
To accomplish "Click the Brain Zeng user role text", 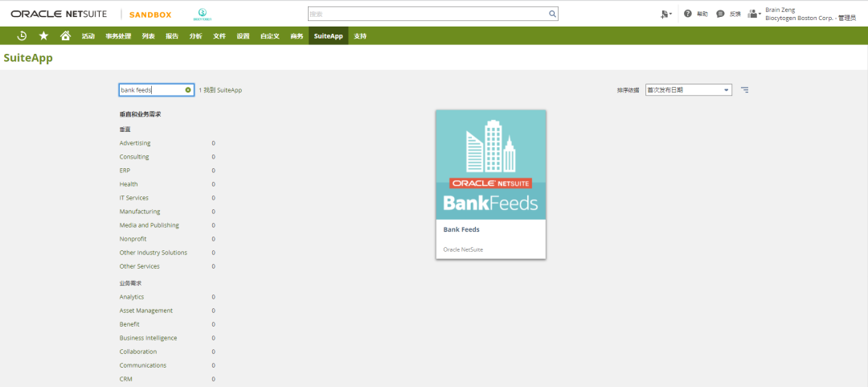I will 809,14.
